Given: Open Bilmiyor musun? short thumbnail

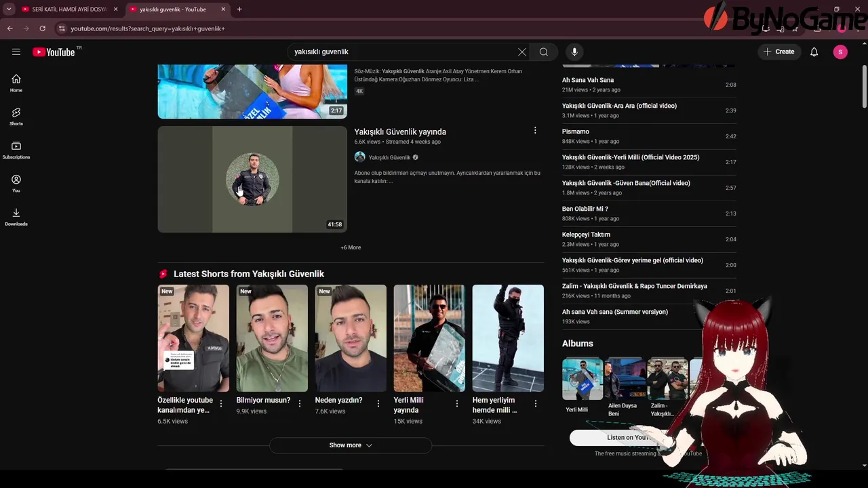Looking at the screenshot, I should [272, 338].
